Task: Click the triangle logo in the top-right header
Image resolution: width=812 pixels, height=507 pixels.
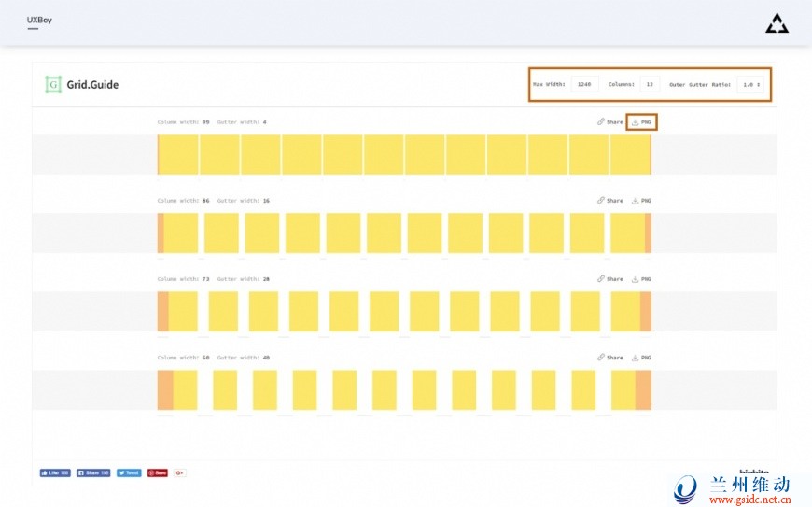Action: 777,23
